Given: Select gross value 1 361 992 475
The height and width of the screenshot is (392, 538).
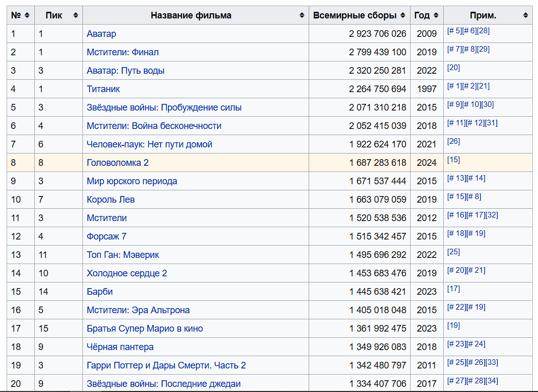Looking at the screenshot, I should tap(378, 329).
